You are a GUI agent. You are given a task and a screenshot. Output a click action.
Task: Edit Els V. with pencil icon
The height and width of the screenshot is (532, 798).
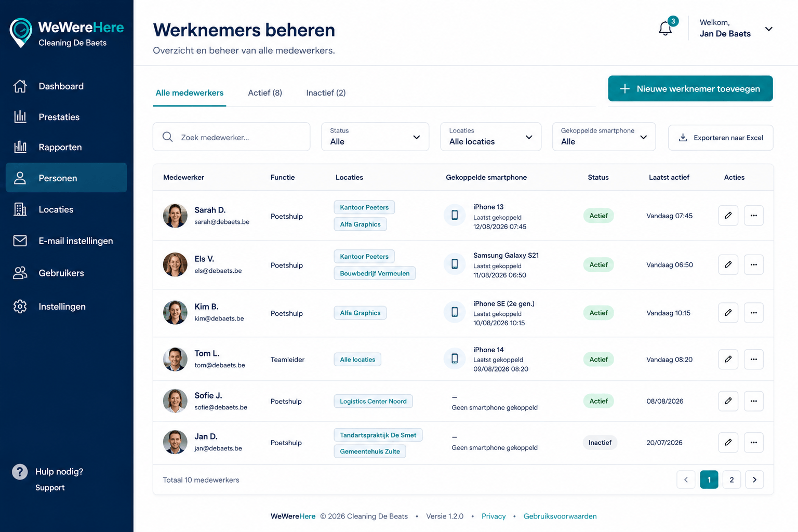pyautogui.click(x=728, y=264)
